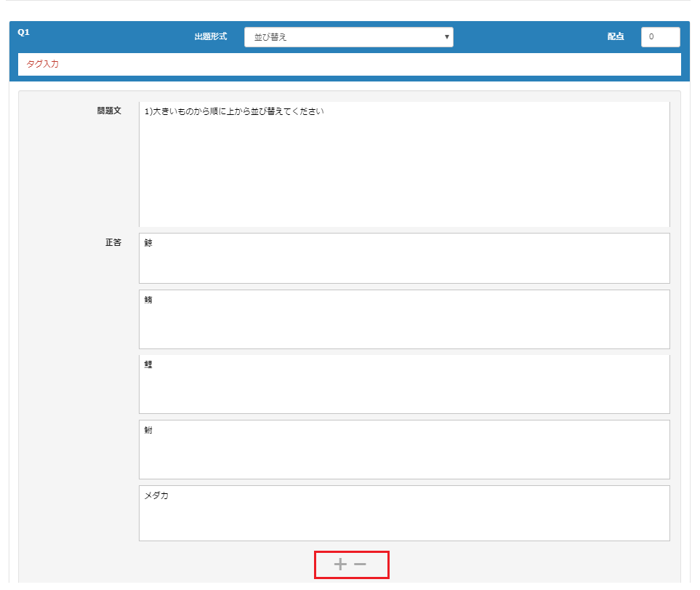Image resolution: width=700 pixels, height=590 pixels.
Task: Open the 出題形式 dropdown showing 並び替え
Action: [348, 37]
